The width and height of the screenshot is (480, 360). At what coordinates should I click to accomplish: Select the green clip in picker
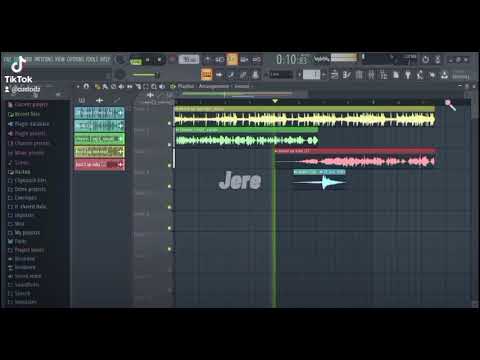tap(99, 139)
